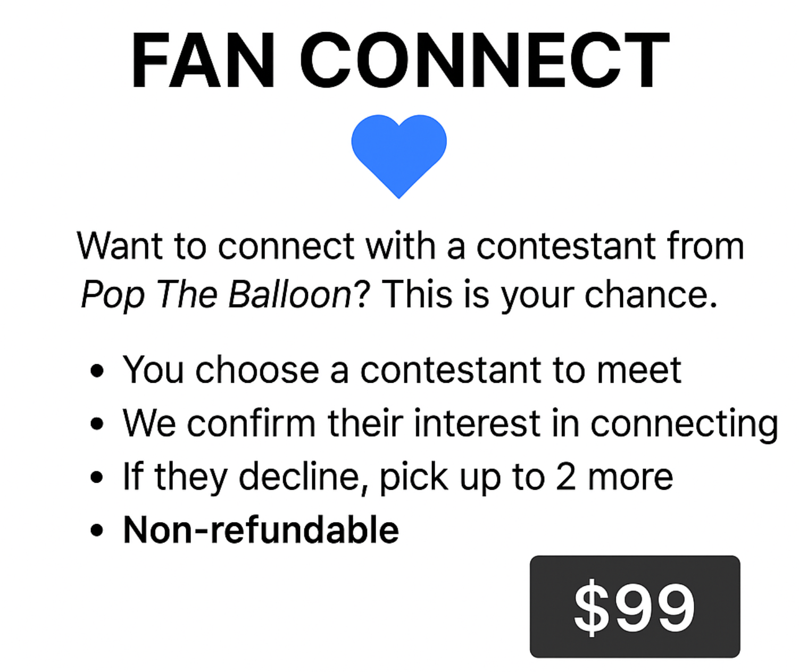The image size is (799, 672).
Task: Click the Non-refundable bold text
Action: pyautogui.click(x=261, y=530)
